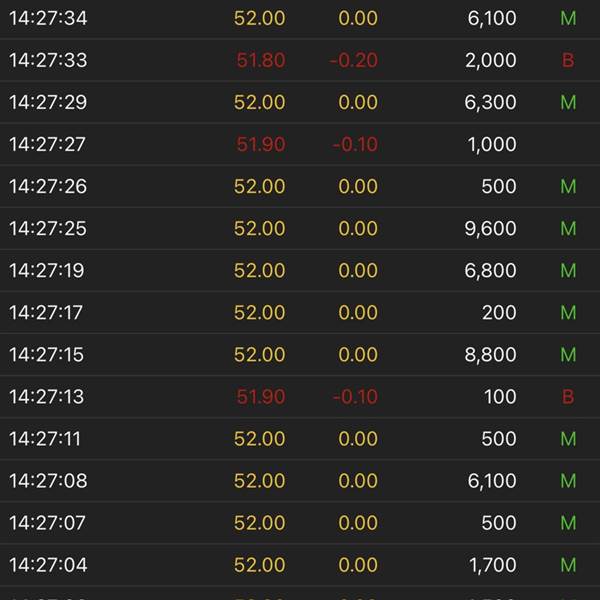Select the 51.90 price at 14:27:27
Viewport: 600px width, 600px height.
coord(261,144)
